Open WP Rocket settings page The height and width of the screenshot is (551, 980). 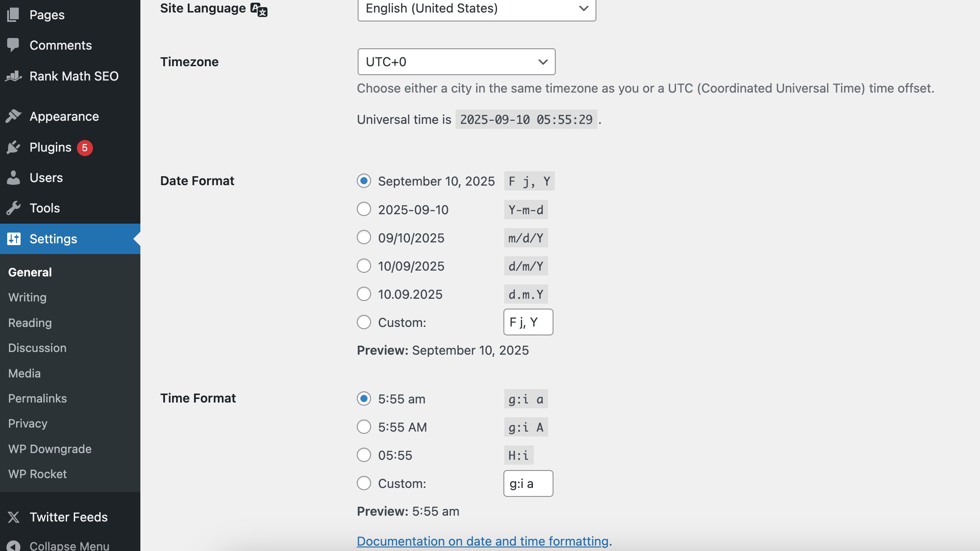pos(38,474)
